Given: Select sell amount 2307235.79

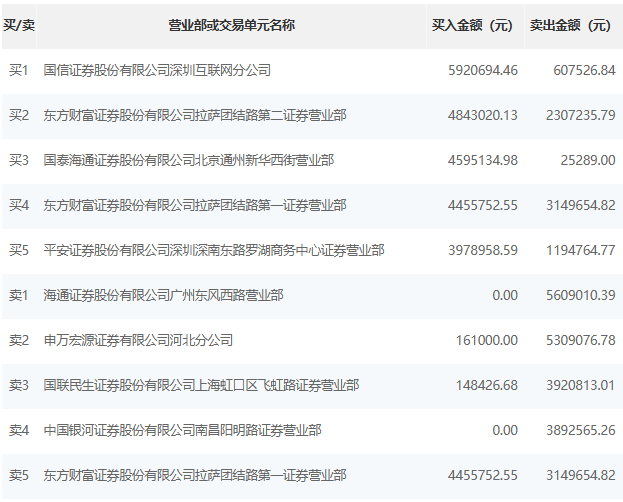Looking at the screenshot, I should 580,115.
